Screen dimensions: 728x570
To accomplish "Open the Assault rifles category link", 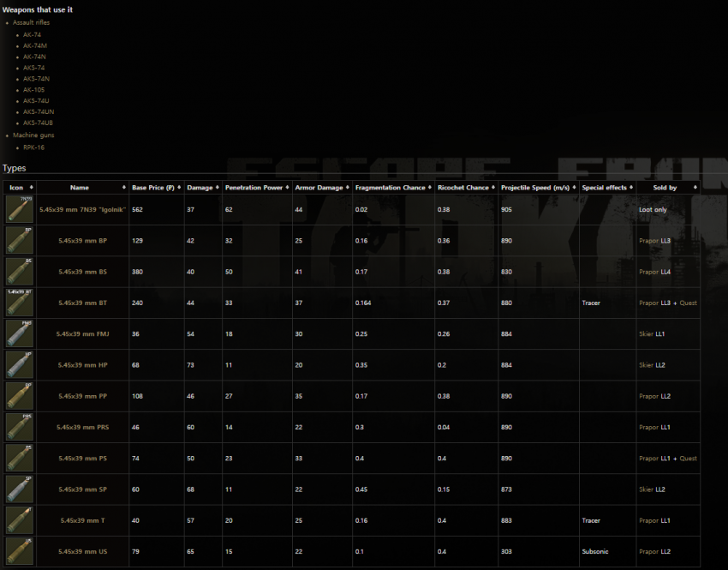I will click(31, 22).
